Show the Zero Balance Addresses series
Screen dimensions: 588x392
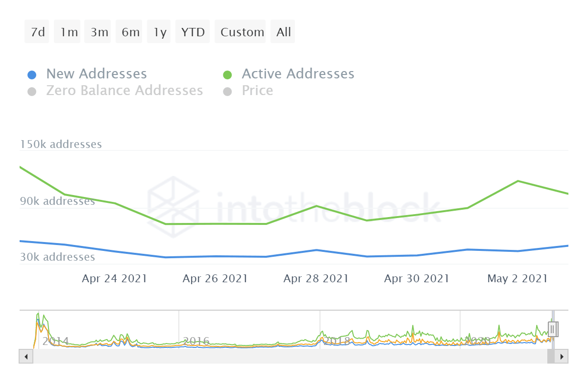pyautogui.click(x=124, y=91)
